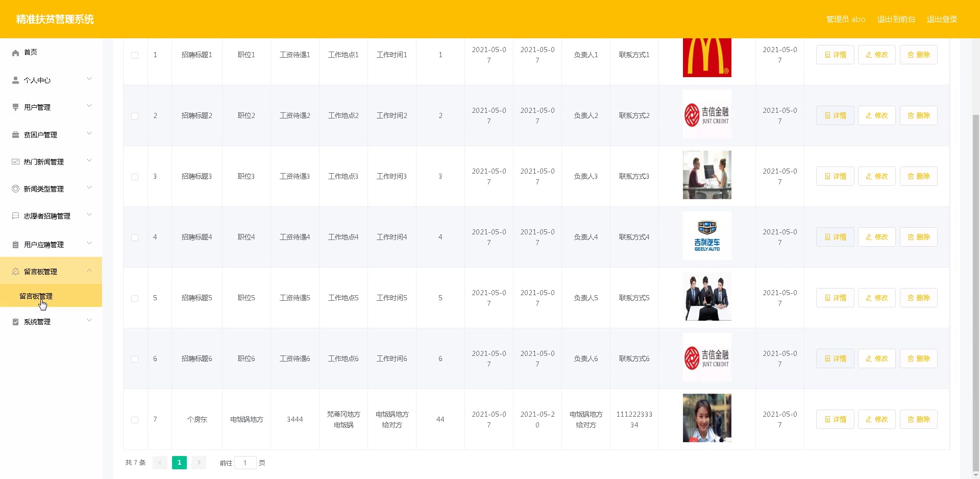
Task: Open 系统管理 in the sidebar
Action: click(51, 322)
